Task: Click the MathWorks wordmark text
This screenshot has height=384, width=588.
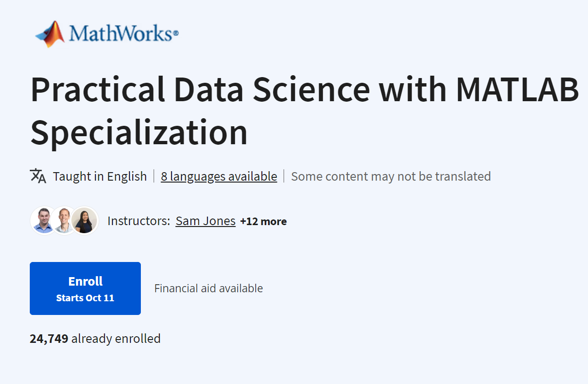Action: pos(123,34)
